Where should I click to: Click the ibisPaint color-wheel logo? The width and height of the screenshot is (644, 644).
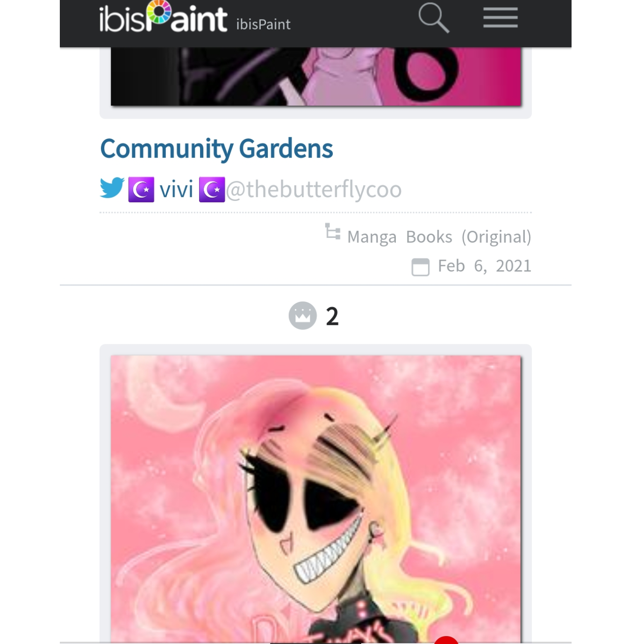click(x=163, y=17)
